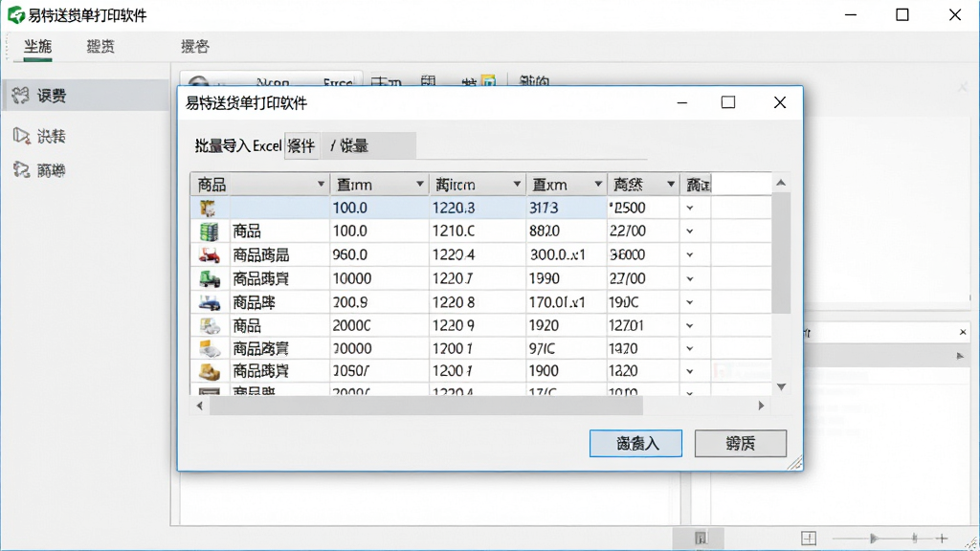
Task: Click the green truck icon in the 10000 row
Action: 210,278
